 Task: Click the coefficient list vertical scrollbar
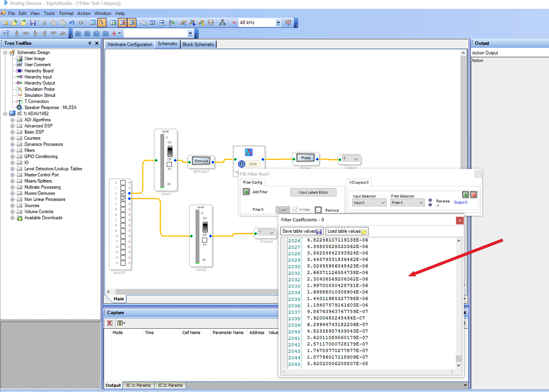coord(459,303)
